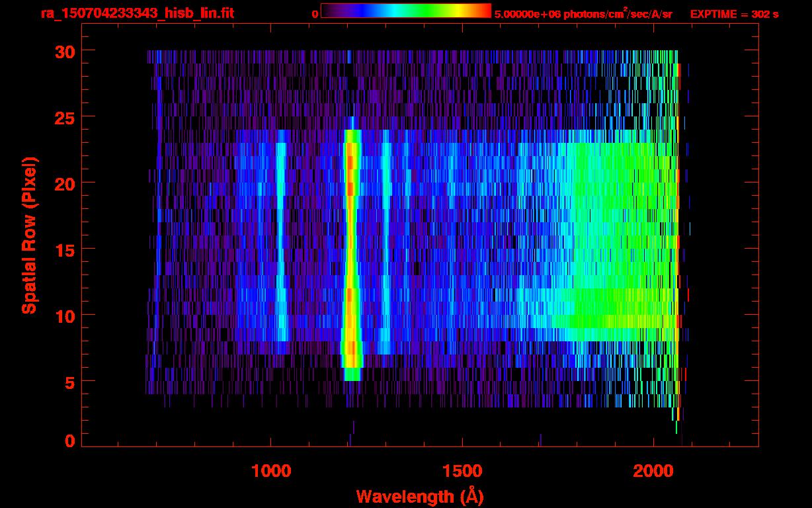
Task: Click the rainbow color scale bar
Action: (x=406, y=11)
